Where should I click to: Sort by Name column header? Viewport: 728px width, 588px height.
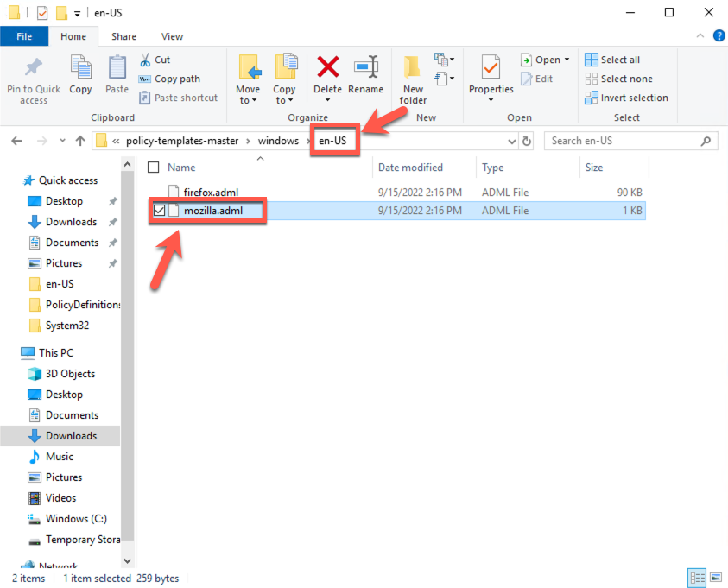pyautogui.click(x=181, y=168)
